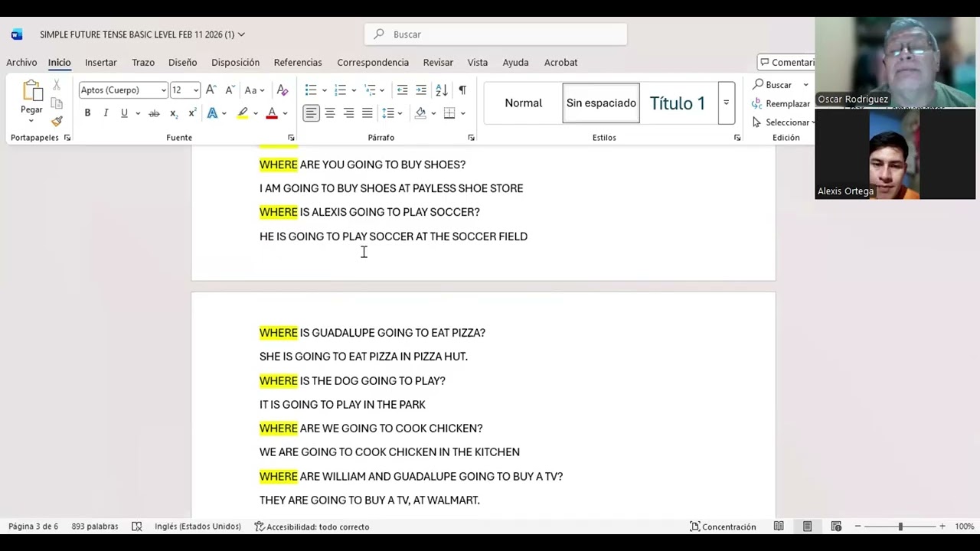Viewport: 980px width, 551px height.
Task: Decrease paragraph indent
Action: pyautogui.click(x=402, y=90)
